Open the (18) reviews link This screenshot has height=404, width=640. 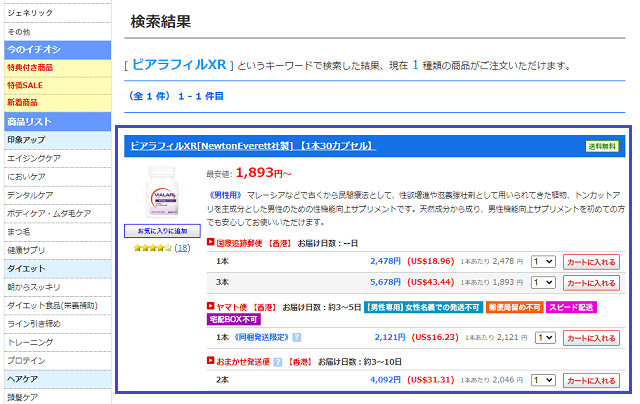pyautogui.click(x=182, y=248)
